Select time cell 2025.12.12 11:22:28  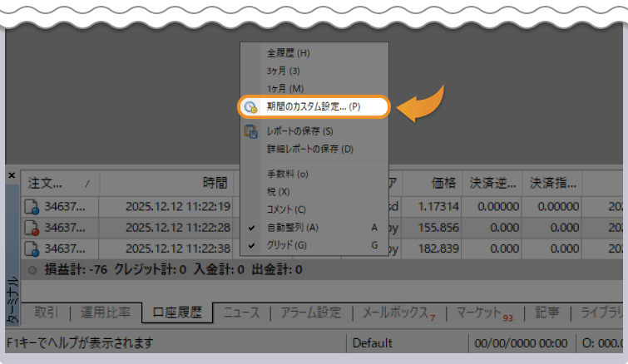(178, 228)
